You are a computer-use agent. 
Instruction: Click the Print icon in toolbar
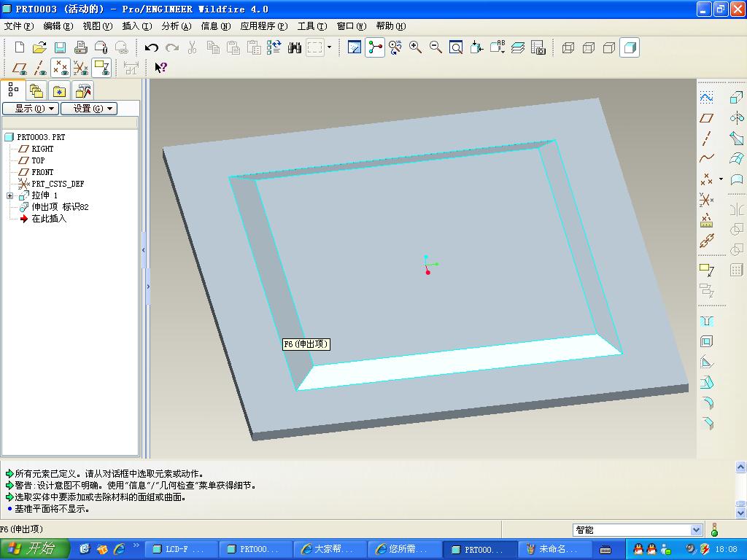coord(80,47)
